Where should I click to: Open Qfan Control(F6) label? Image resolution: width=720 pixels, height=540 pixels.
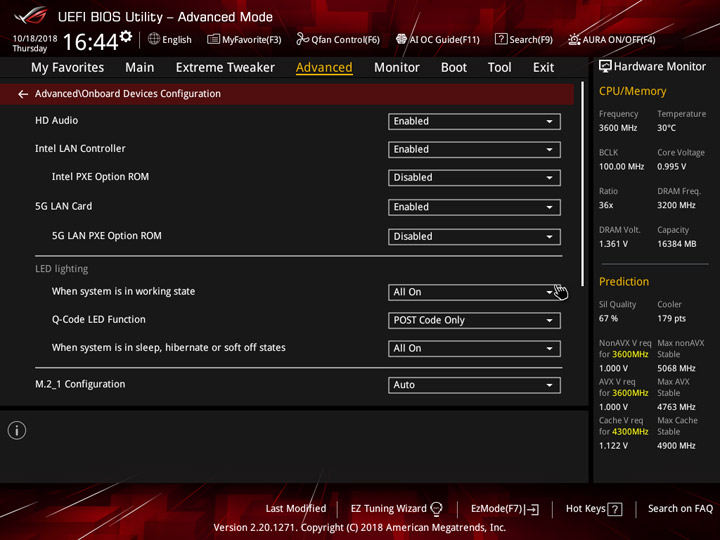[345, 40]
